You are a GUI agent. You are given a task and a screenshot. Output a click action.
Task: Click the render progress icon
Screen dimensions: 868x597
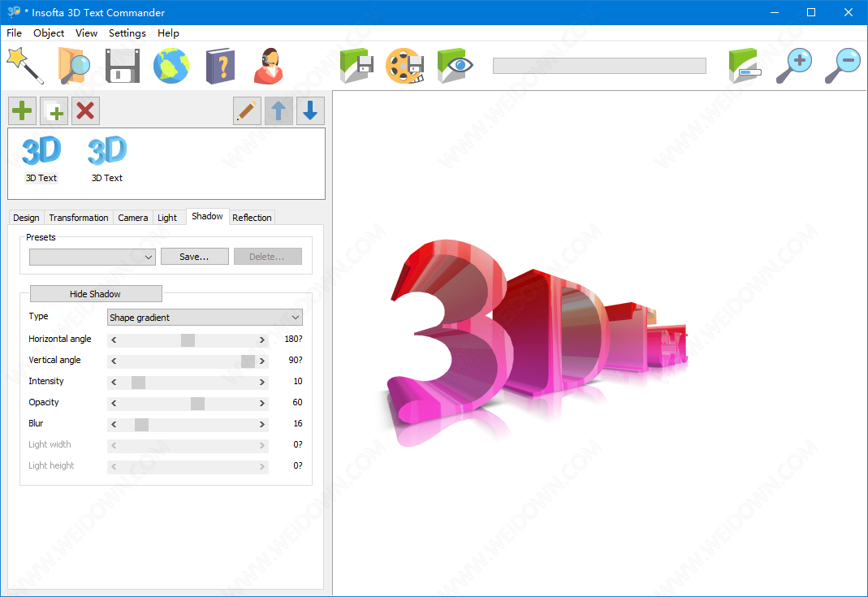(745, 66)
